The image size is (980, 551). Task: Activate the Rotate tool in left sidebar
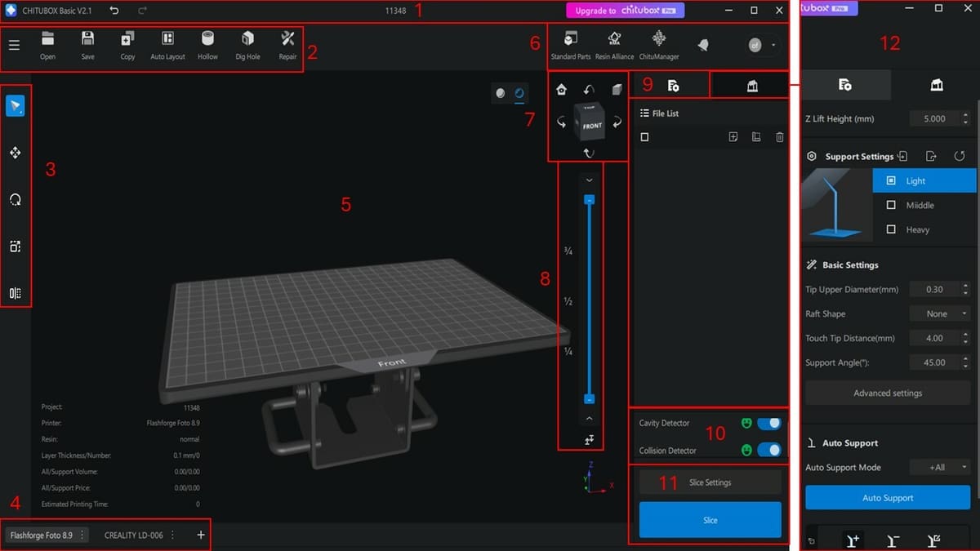pyautogui.click(x=15, y=200)
